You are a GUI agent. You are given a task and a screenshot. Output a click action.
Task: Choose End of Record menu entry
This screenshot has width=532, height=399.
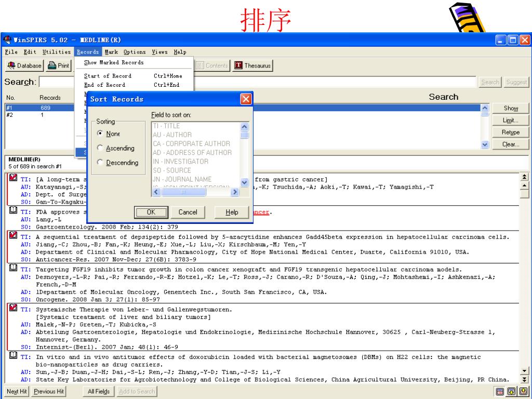coord(134,85)
